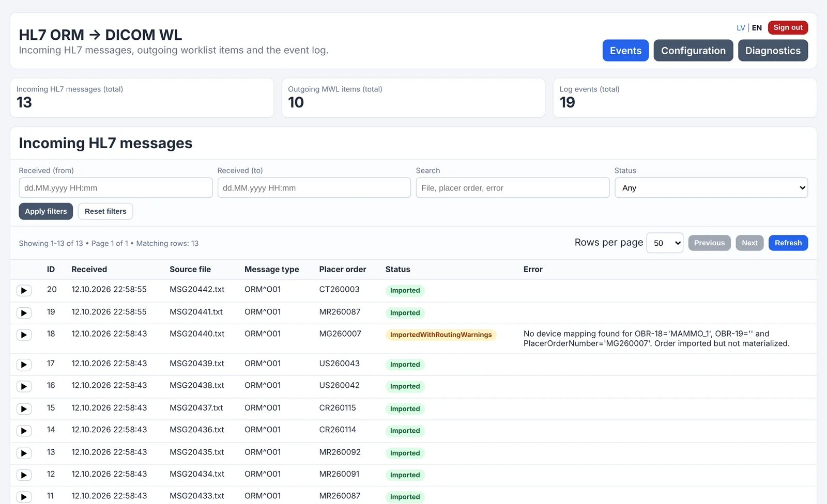The image size is (827, 504).
Task: Switch to the Configuration tab
Action: 693,51
